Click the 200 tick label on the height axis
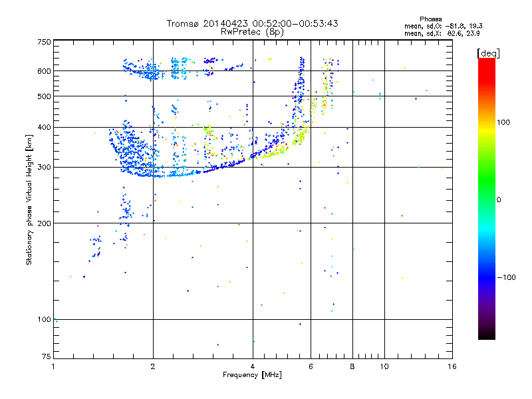 pos(44,223)
